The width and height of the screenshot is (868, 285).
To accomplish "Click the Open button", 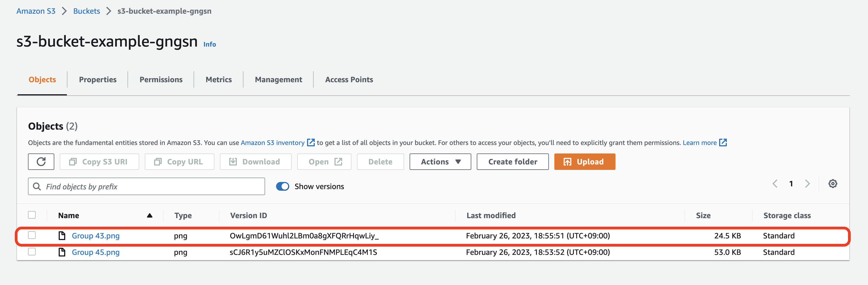I will (x=324, y=162).
